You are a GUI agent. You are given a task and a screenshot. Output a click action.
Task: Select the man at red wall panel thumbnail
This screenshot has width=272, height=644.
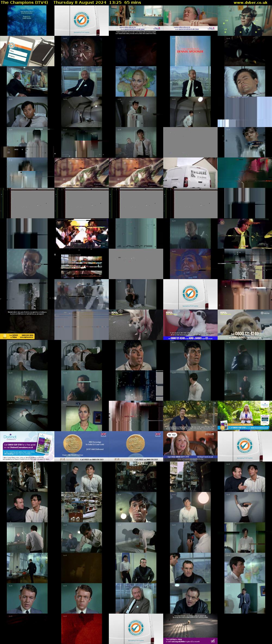190,538
